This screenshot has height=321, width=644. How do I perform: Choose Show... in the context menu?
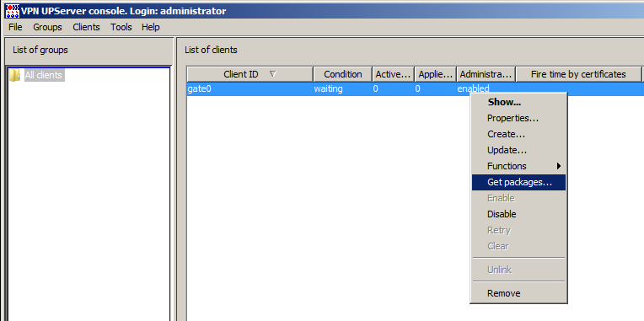518,102
